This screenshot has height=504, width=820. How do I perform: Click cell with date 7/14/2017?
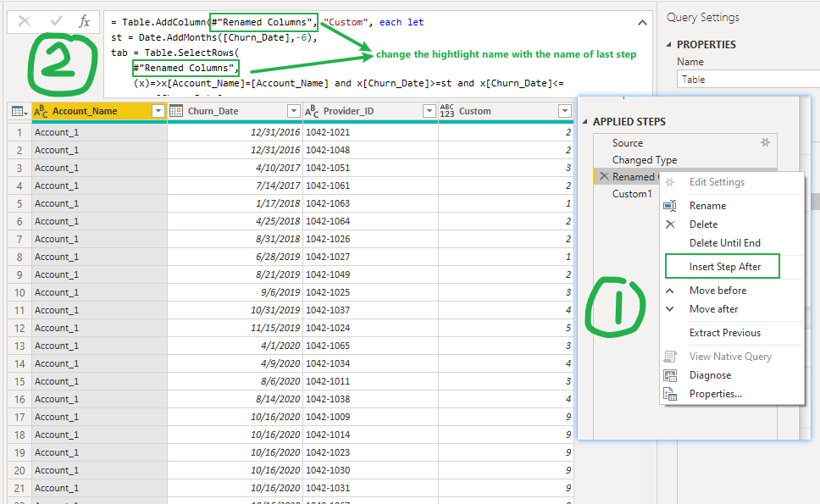pyautogui.click(x=235, y=186)
